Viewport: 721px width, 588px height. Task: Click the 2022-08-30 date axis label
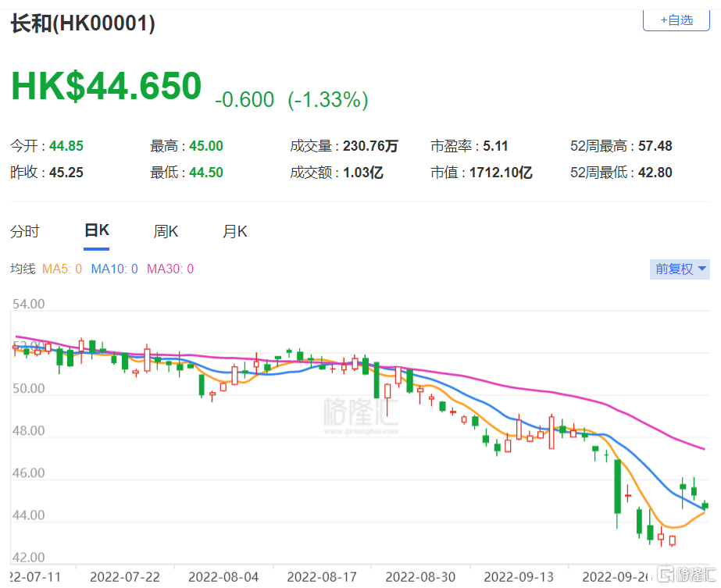point(420,577)
